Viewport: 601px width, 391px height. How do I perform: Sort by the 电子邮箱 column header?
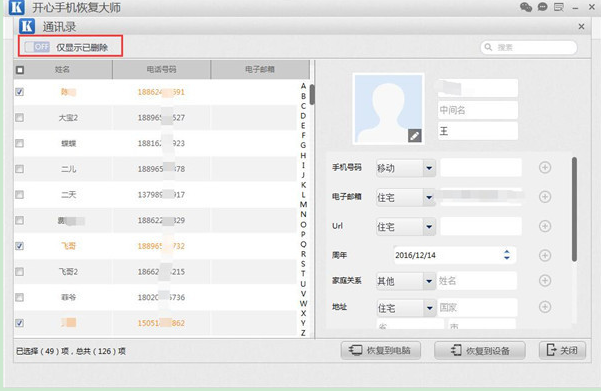(x=260, y=69)
